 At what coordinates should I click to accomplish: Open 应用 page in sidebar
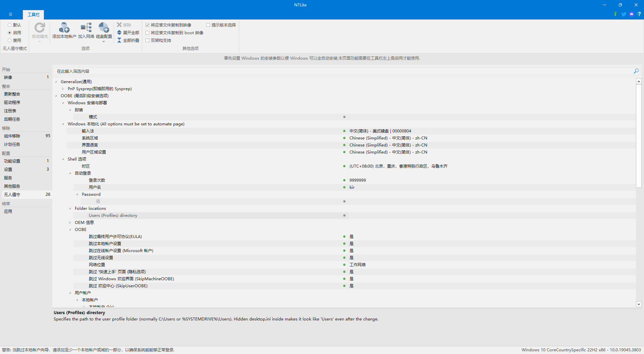click(26, 211)
